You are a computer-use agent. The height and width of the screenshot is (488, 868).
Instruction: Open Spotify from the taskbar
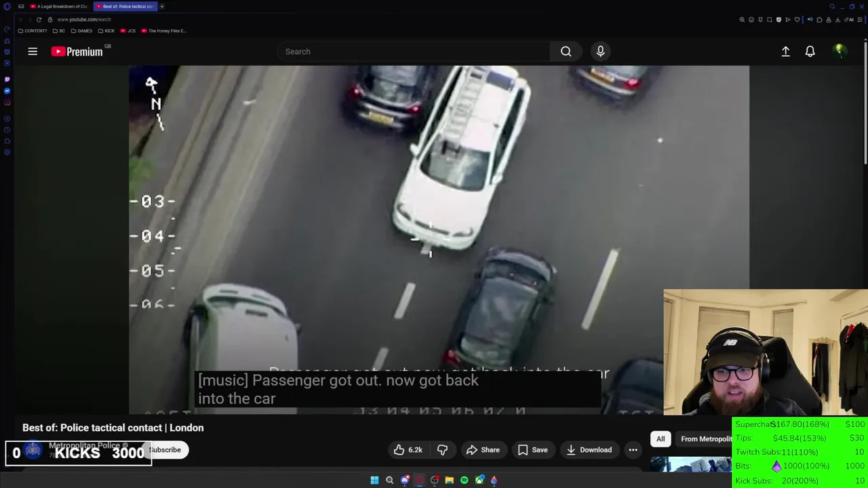[465, 480]
